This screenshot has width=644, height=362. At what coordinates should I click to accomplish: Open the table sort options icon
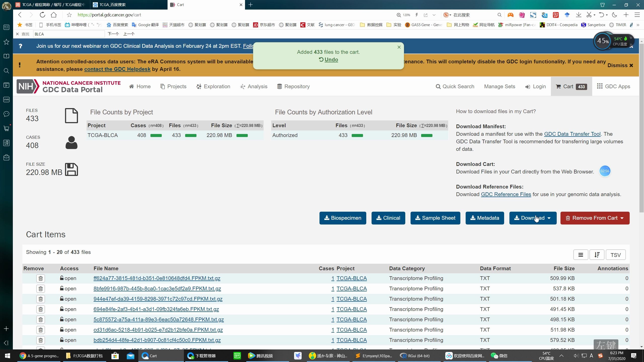click(597, 255)
